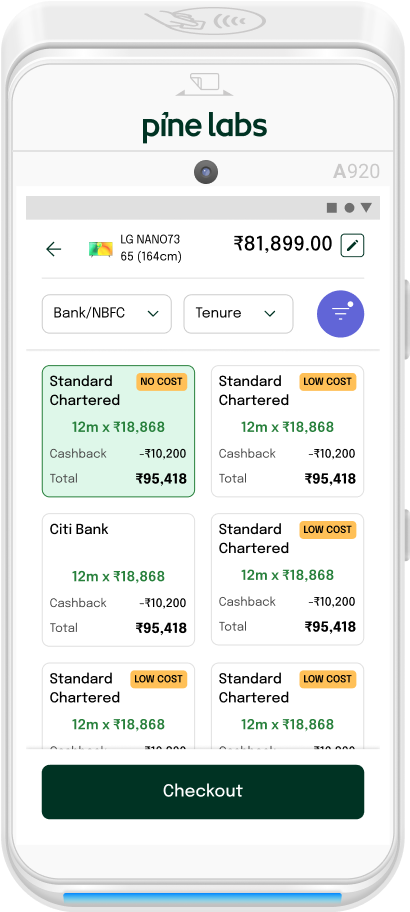Tap the back arrow icon

54,250
